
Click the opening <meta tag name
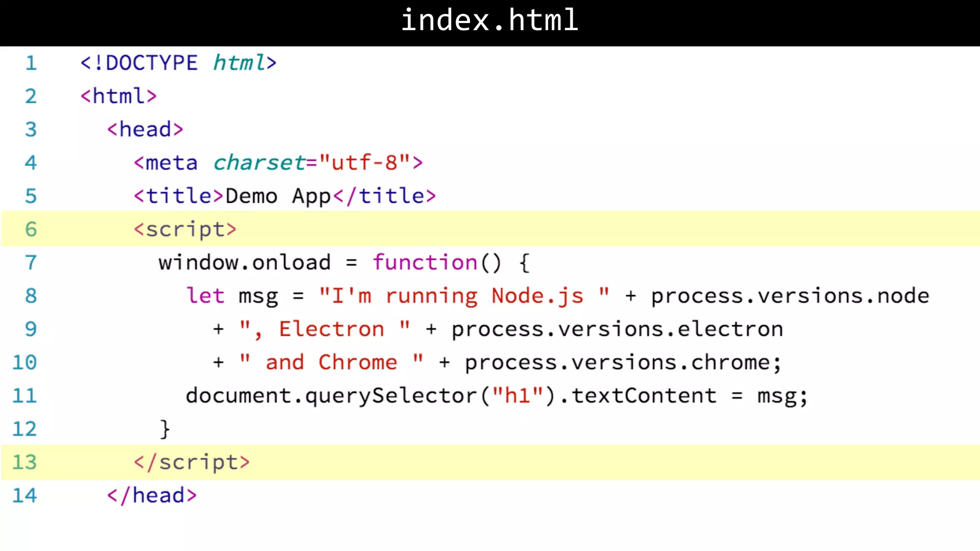(x=165, y=163)
